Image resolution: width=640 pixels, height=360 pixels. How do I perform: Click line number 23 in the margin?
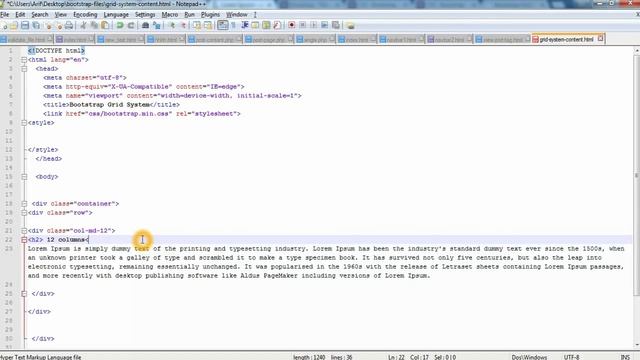[x=9, y=249]
